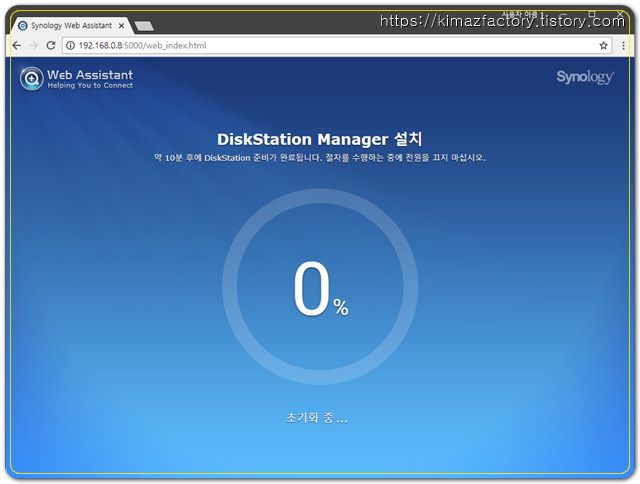The width and height of the screenshot is (640, 484).
Task: Reload the page with the refresh icon
Action: (x=51, y=45)
